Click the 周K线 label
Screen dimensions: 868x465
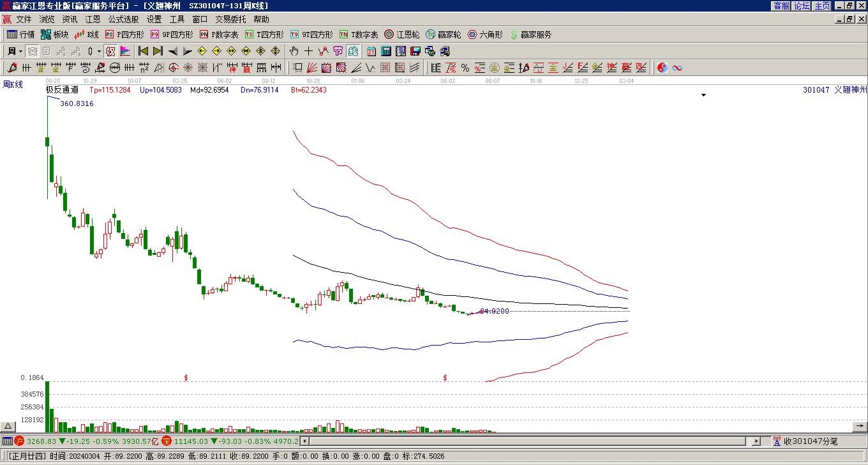pyautogui.click(x=13, y=84)
